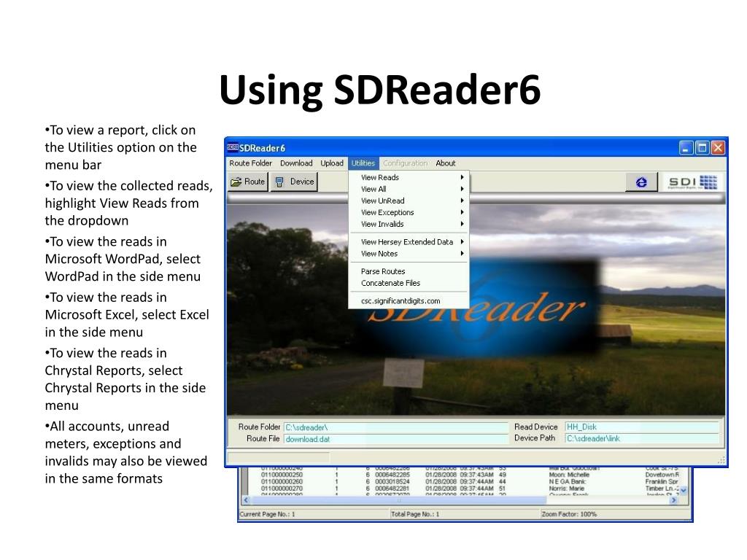Click right scroll arrow in report window

(673, 500)
